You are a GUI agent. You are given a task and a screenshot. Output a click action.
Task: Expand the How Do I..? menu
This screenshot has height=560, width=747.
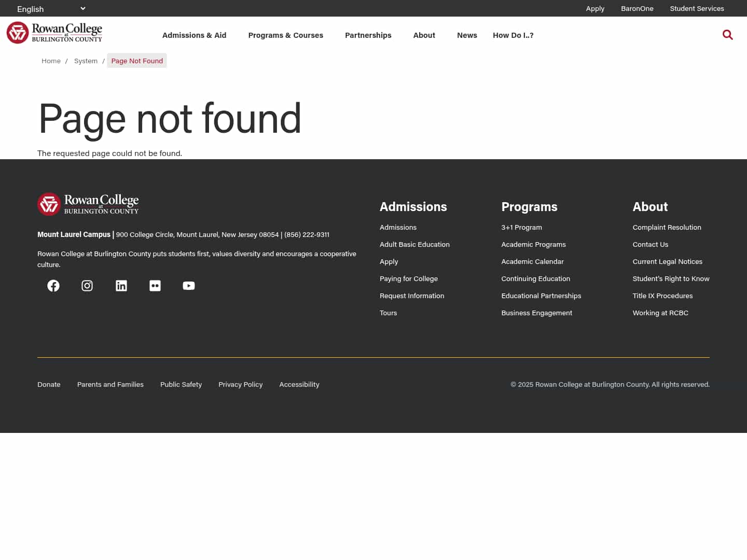513,35
